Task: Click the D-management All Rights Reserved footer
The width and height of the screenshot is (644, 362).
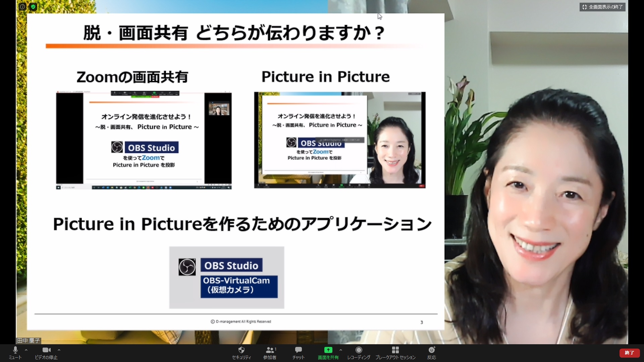Action: (241, 321)
